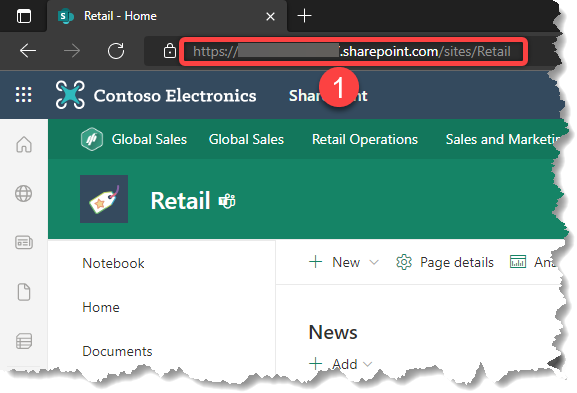Viewport: 577px width, 393px height.
Task: Go back using browser back arrow
Action: [x=28, y=51]
